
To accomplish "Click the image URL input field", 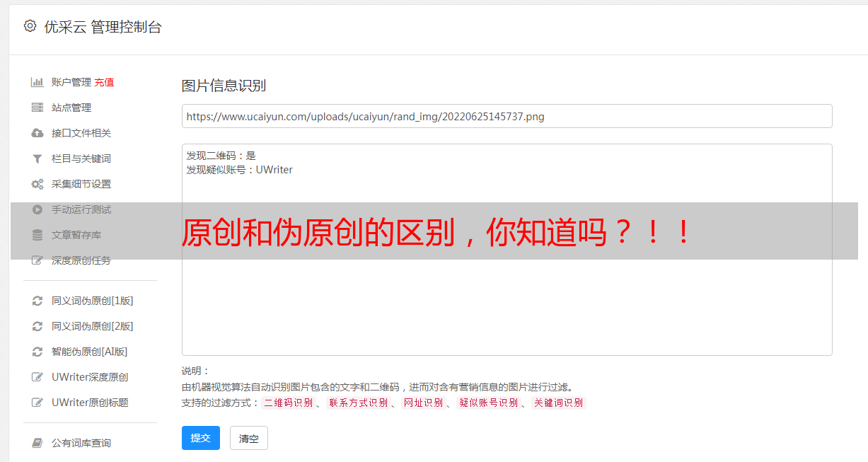I will coord(507,116).
